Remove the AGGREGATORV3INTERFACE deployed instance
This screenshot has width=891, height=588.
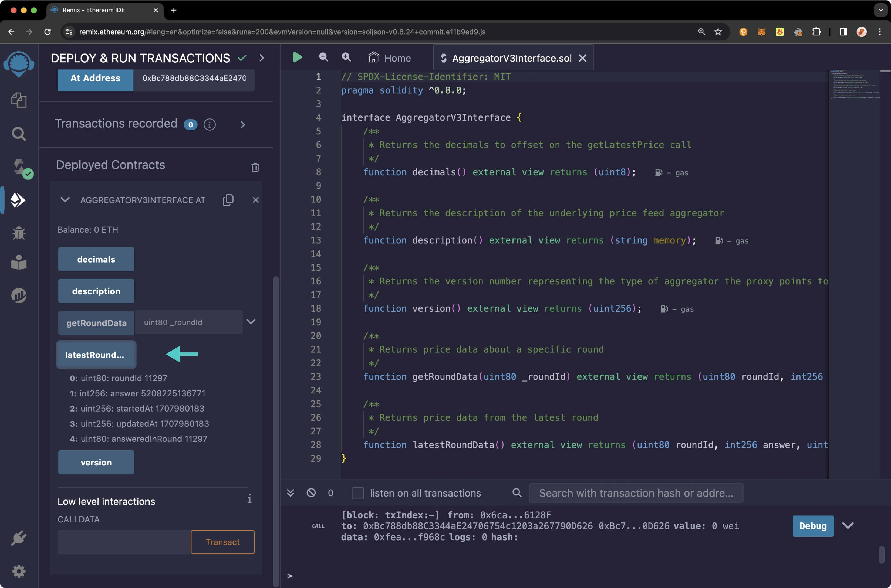coord(256,200)
